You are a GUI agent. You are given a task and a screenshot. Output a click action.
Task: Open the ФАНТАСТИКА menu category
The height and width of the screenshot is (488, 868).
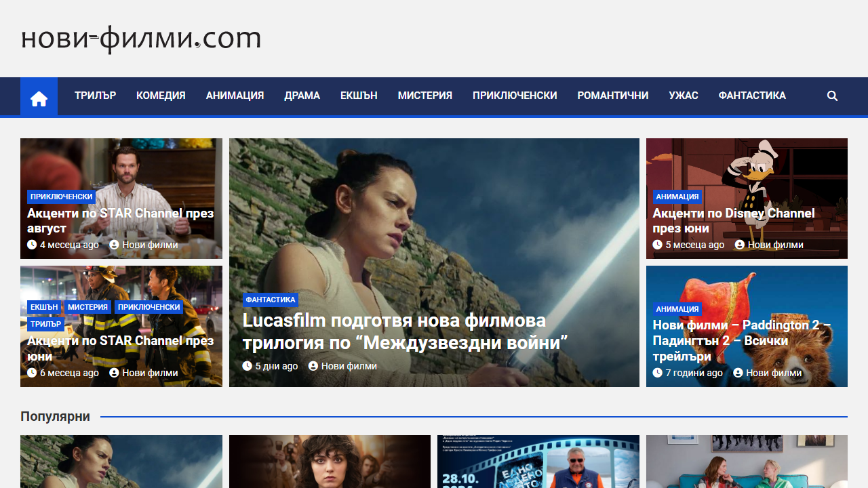point(752,96)
